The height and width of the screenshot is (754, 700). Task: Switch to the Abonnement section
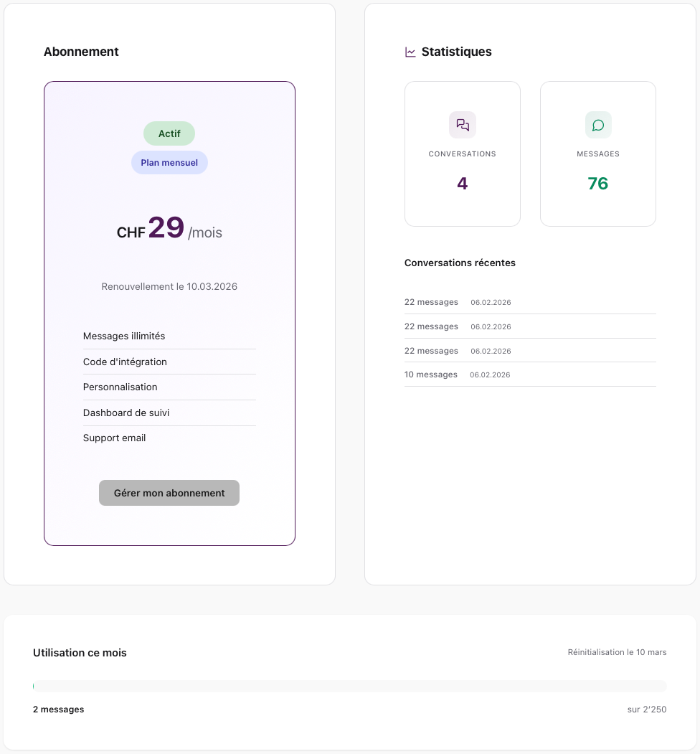(81, 52)
